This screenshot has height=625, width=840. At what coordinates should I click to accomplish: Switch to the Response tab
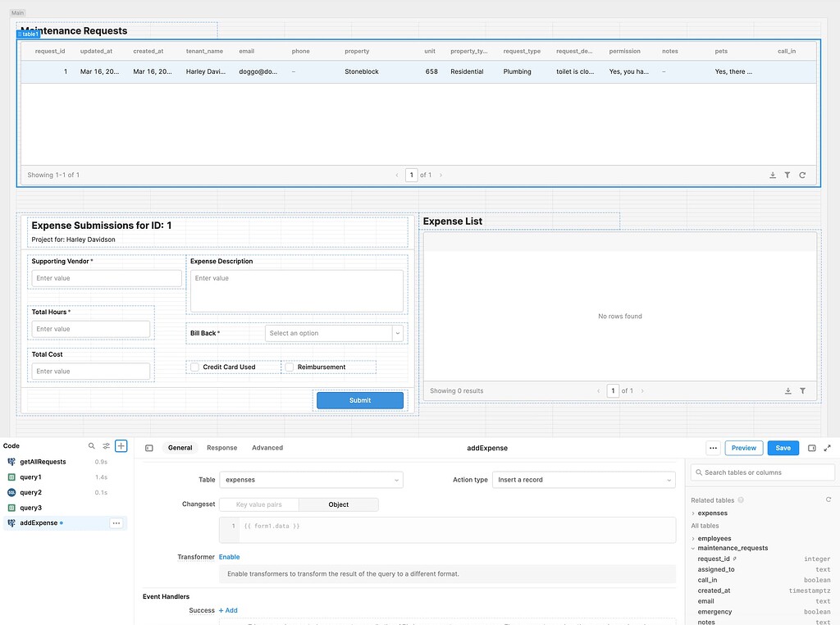click(221, 448)
